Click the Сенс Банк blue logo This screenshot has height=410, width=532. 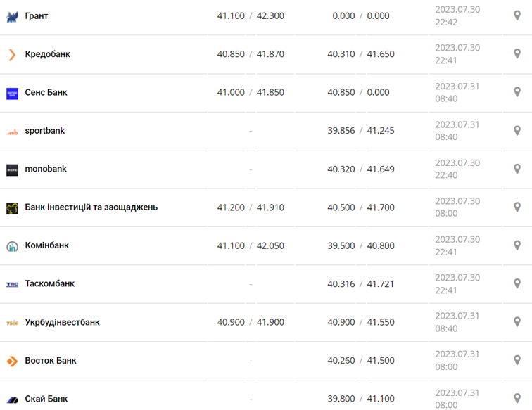(12, 93)
